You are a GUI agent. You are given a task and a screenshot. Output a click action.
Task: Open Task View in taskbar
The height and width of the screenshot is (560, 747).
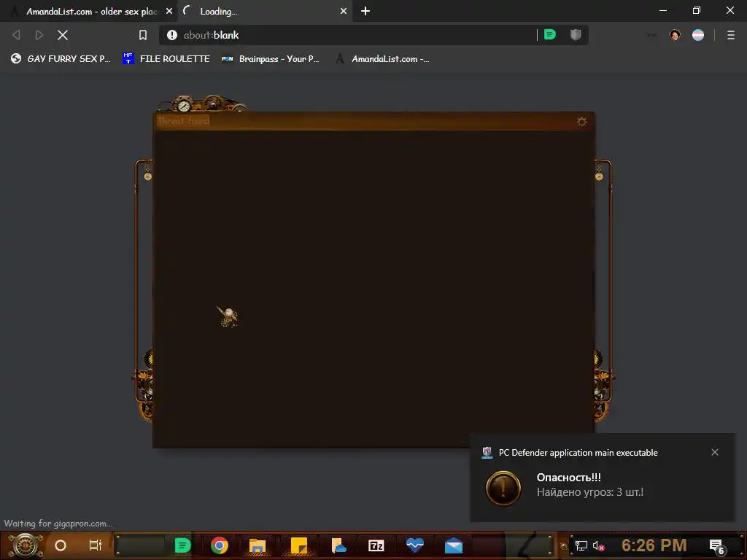click(x=96, y=545)
